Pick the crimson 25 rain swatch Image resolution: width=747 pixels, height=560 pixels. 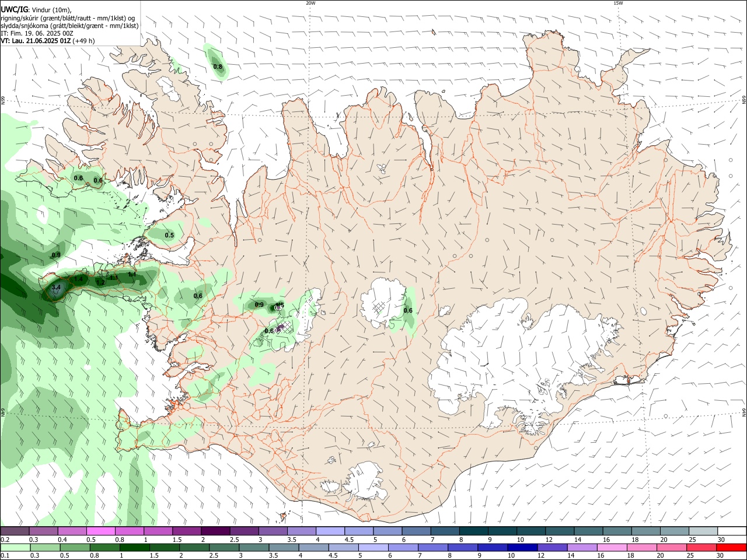[x=702, y=548]
